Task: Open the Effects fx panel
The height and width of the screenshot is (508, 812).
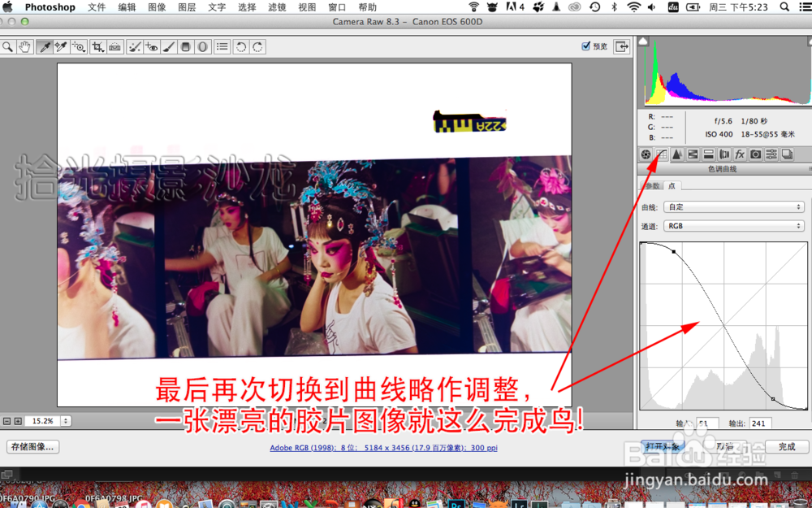Action: (740, 154)
